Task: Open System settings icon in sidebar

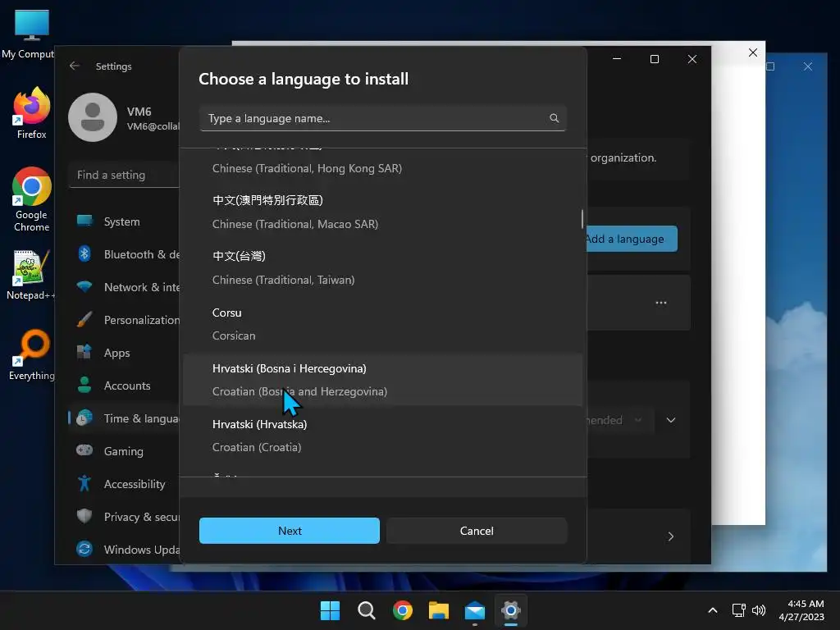Action: pyautogui.click(x=84, y=221)
